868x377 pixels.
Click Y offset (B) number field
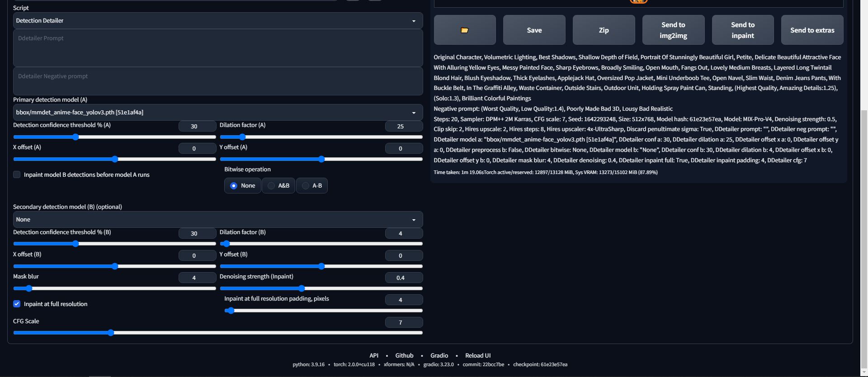click(x=404, y=255)
